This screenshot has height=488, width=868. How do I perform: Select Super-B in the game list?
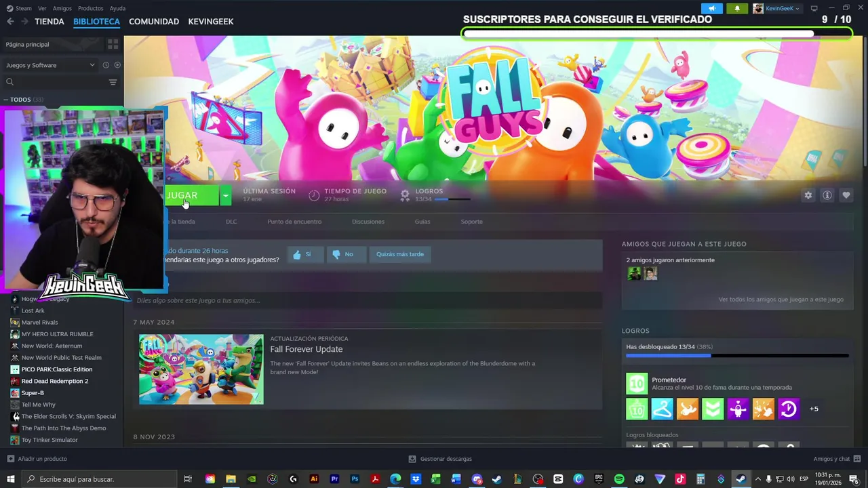[x=32, y=393]
